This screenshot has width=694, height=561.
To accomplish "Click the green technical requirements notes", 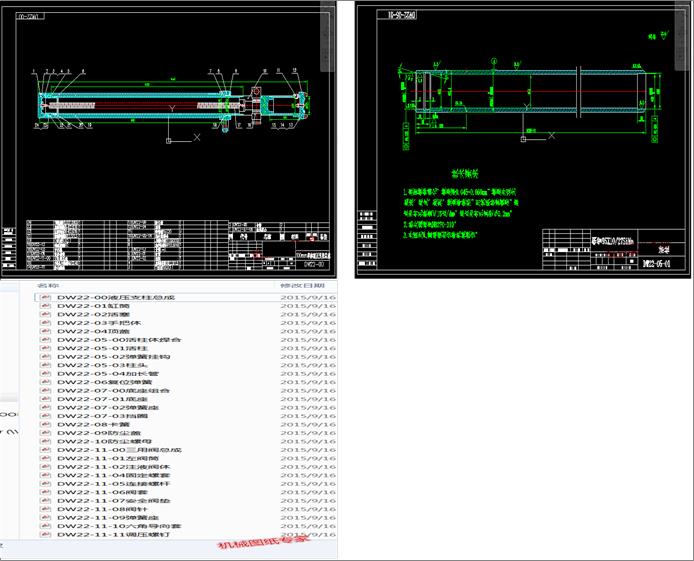I will point(460,204).
